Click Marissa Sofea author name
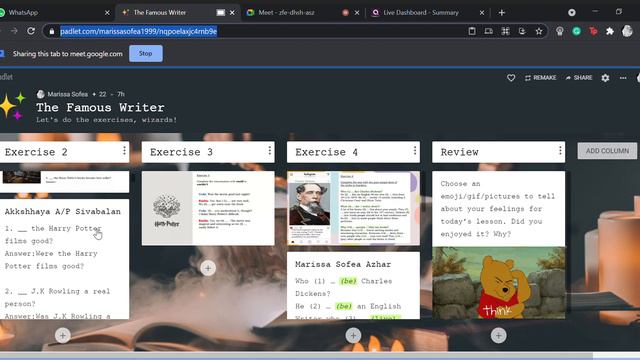Viewport: 640px width, 360px height. (x=67, y=94)
